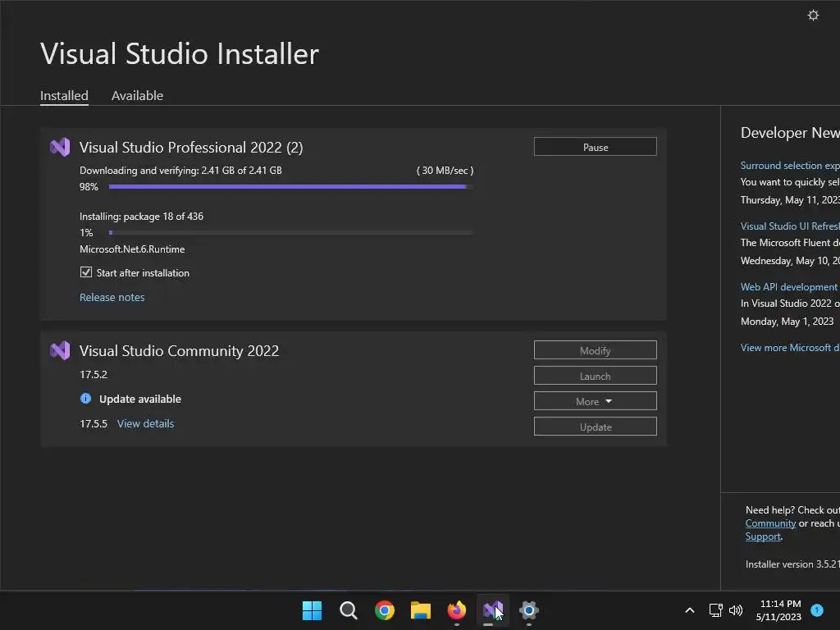Show hidden system tray icons

click(x=690, y=610)
